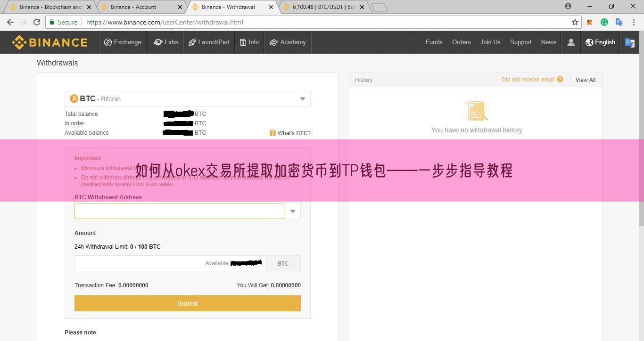This screenshot has width=644, height=341.
Task: Open the Orders menu
Action: [x=462, y=42]
